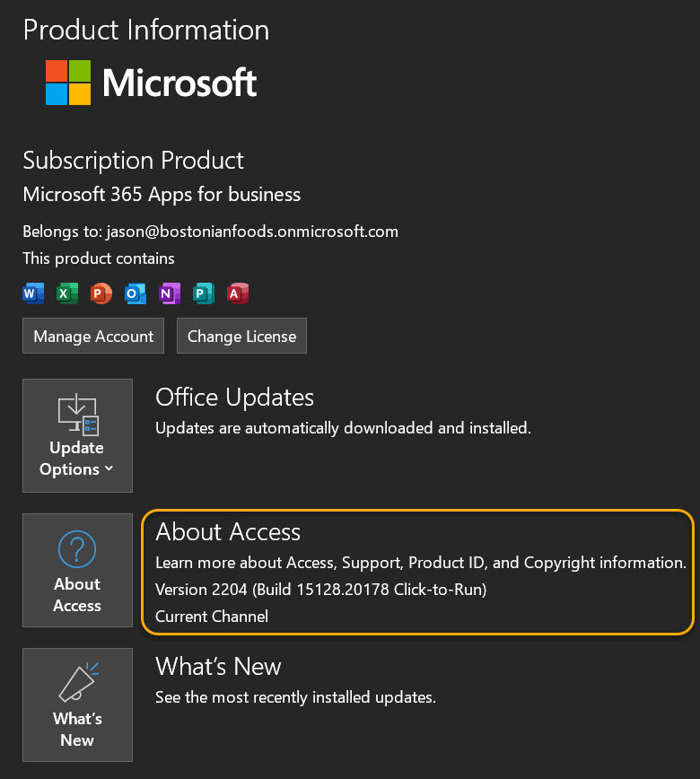
Task: Click the Outlook app icon
Action: tap(136, 293)
